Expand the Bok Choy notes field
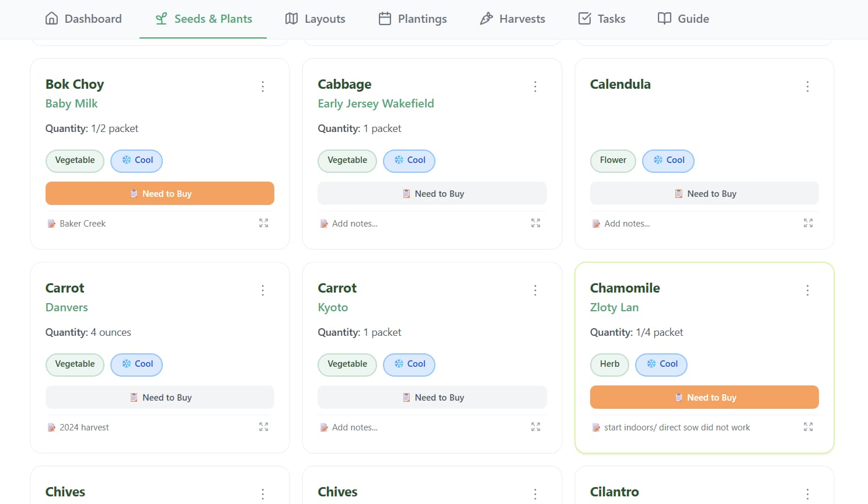Viewport: 868px width, 504px height. [x=264, y=223]
